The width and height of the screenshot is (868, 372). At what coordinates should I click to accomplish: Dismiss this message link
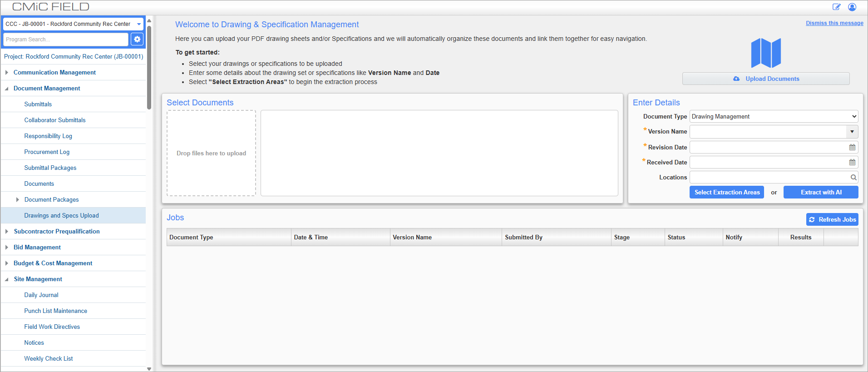[834, 23]
